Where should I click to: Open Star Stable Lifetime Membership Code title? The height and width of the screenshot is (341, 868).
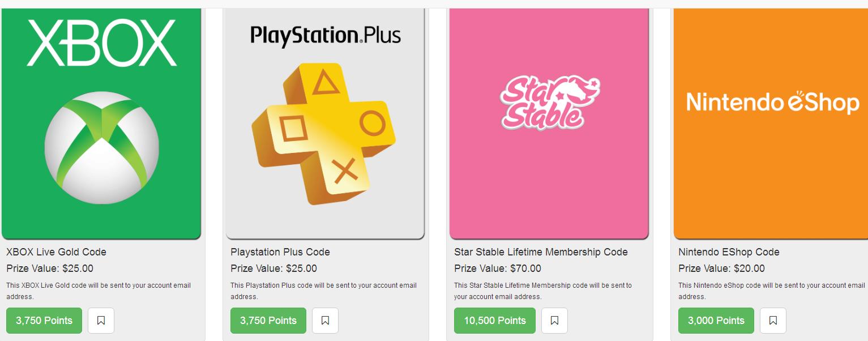[541, 252]
